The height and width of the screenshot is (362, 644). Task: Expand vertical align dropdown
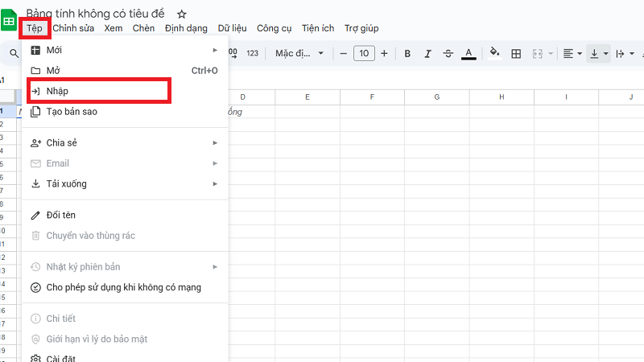pyautogui.click(x=598, y=54)
